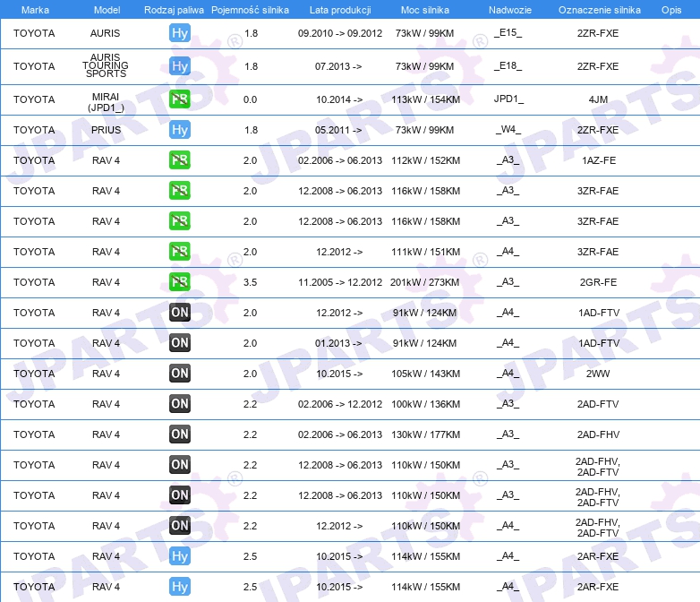Click the Opis column header

pyautogui.click(x=671, y=10)
